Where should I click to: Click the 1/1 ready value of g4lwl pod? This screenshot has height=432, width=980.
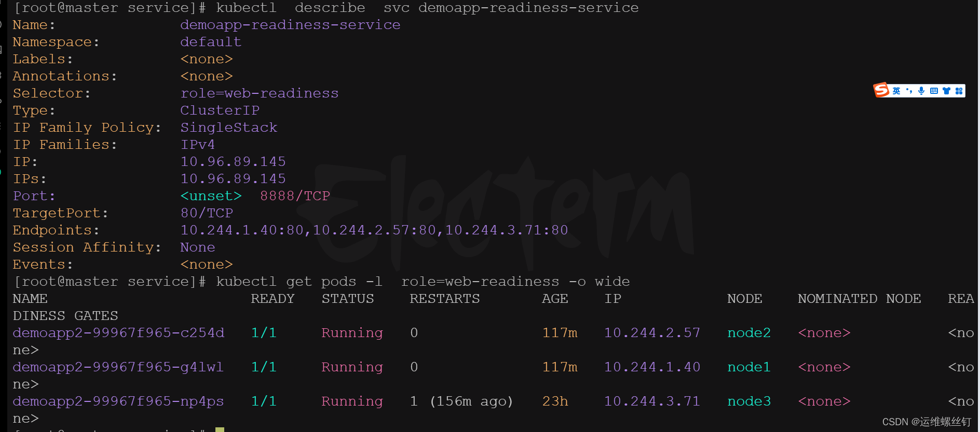264,367
